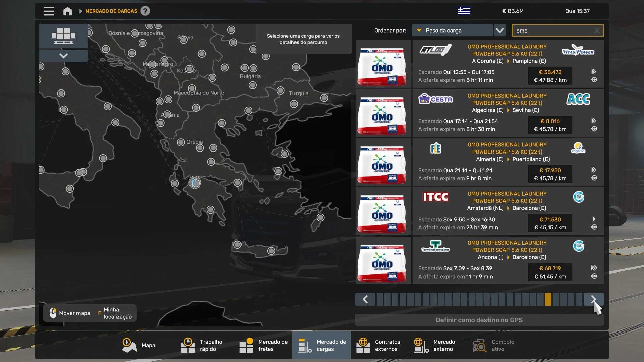Click the Grécia city marker on map
Image resolution: width=644 pixels, height=362 pixels.
point(181,142)
